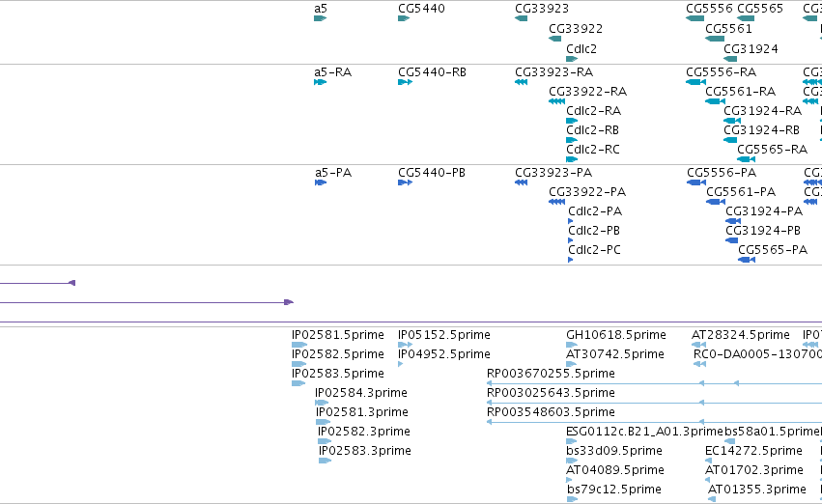Click the a5-PA protein glyph
Screen dimensions: 822x504
tap(321, 182)
